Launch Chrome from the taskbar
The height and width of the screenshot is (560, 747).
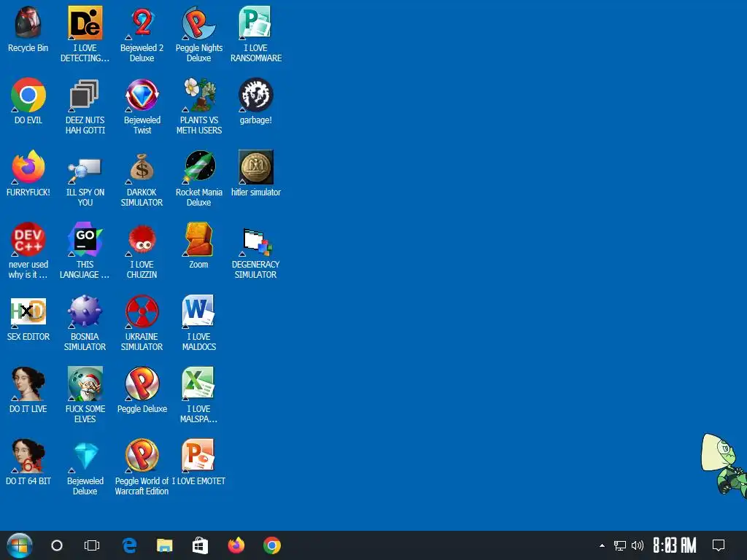point(271,545)
